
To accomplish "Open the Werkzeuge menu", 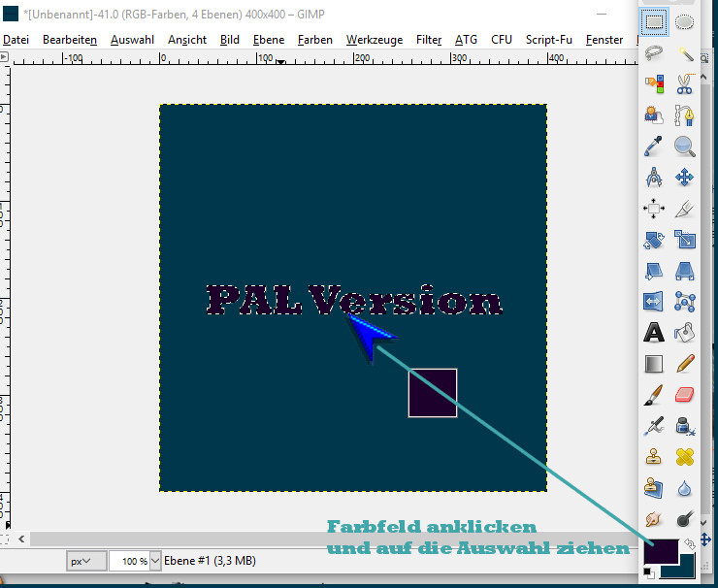I will click(x=375, y=40).
